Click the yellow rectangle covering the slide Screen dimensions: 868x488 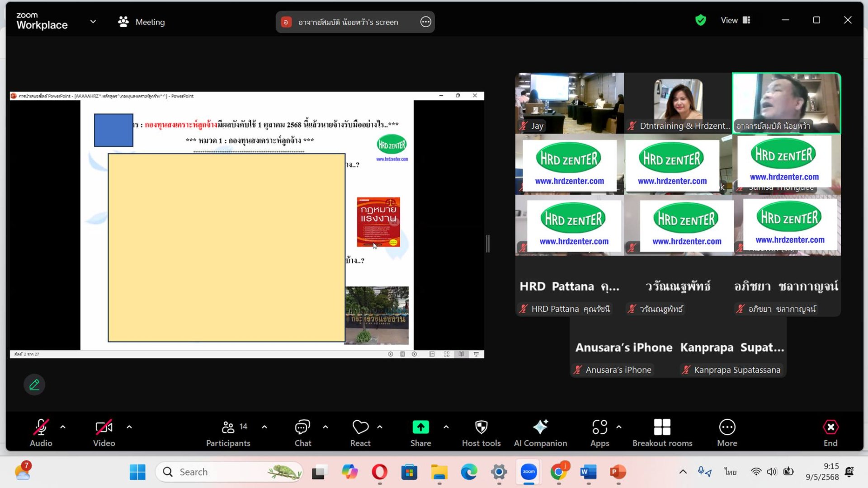coord(226,248)
